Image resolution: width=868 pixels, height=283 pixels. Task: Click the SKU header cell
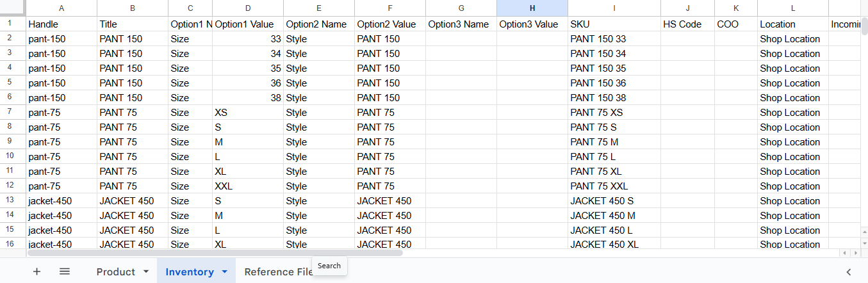(x=614, y=24)
